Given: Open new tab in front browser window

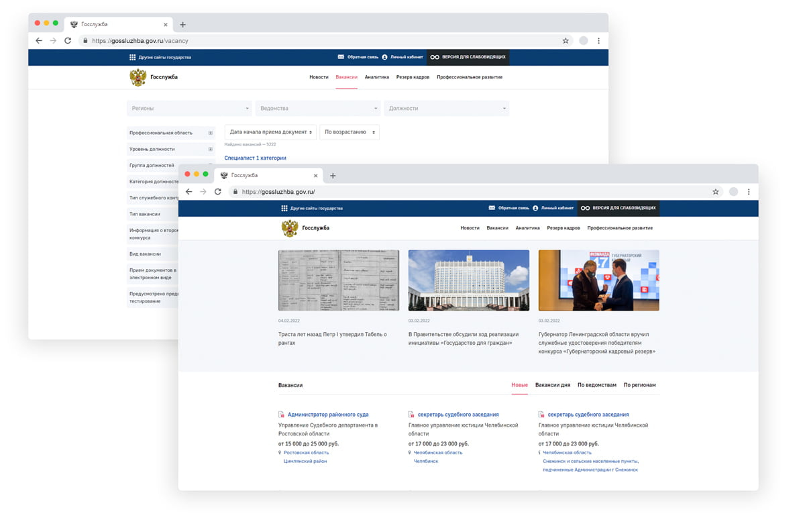Looking at the screenshot, I should tap(333, 176).
